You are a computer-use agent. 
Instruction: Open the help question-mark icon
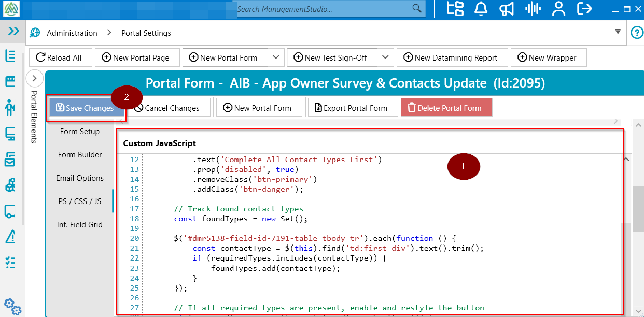(637, 33)
